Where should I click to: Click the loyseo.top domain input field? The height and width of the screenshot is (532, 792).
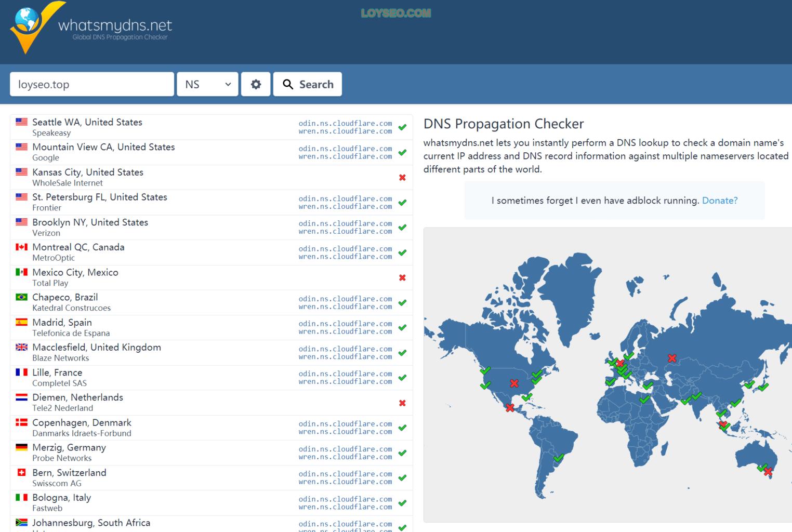click(92, 84)
